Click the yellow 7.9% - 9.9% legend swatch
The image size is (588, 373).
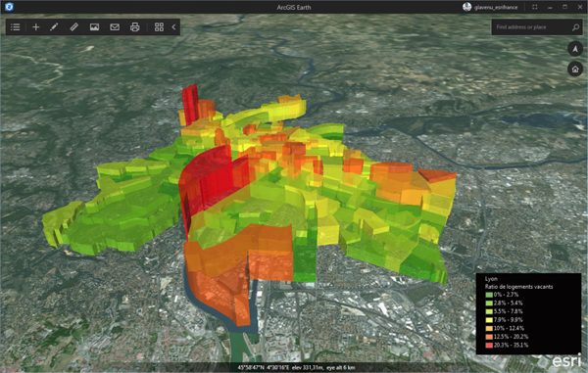pyautogui.click(x=489, y=320)
